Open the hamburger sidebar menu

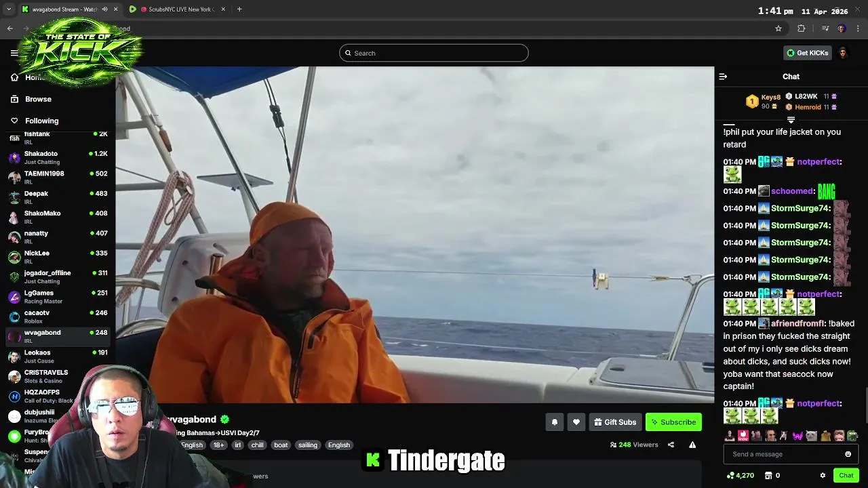(x=14, y=53)
